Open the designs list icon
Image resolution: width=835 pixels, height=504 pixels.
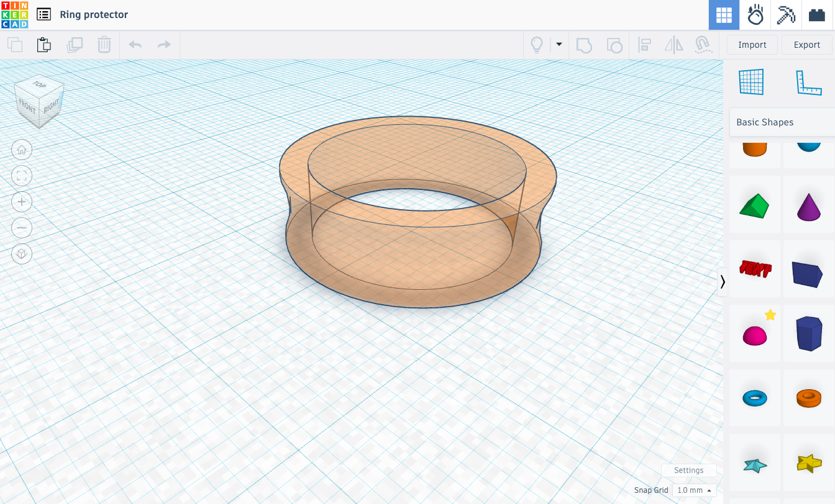pos(43,14)
